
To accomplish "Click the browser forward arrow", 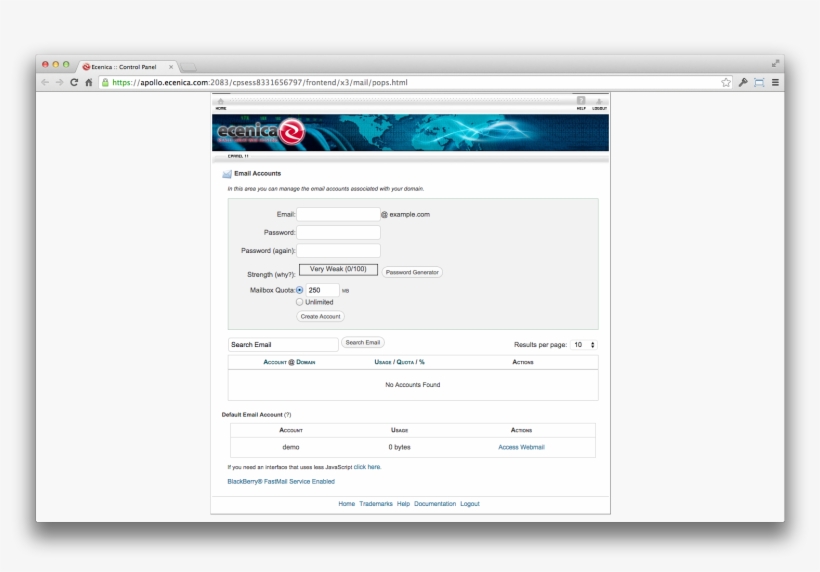I will click(x=59, y=82).
